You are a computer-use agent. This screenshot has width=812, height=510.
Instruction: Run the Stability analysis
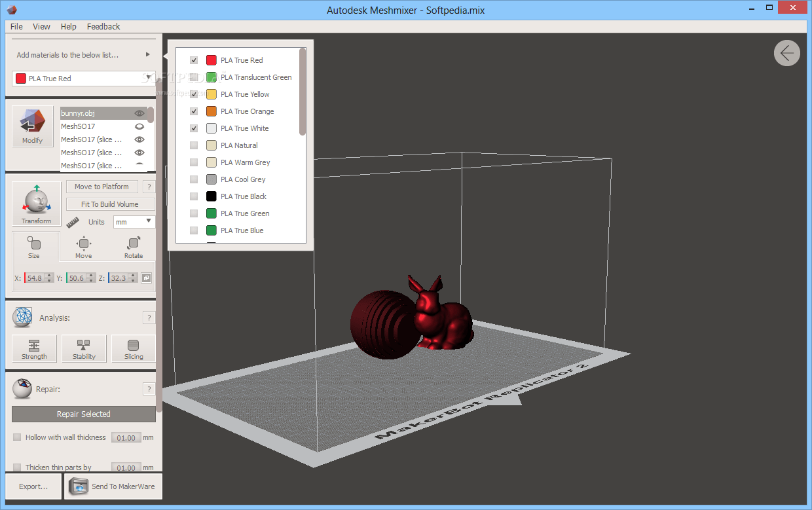pos(84,348)
